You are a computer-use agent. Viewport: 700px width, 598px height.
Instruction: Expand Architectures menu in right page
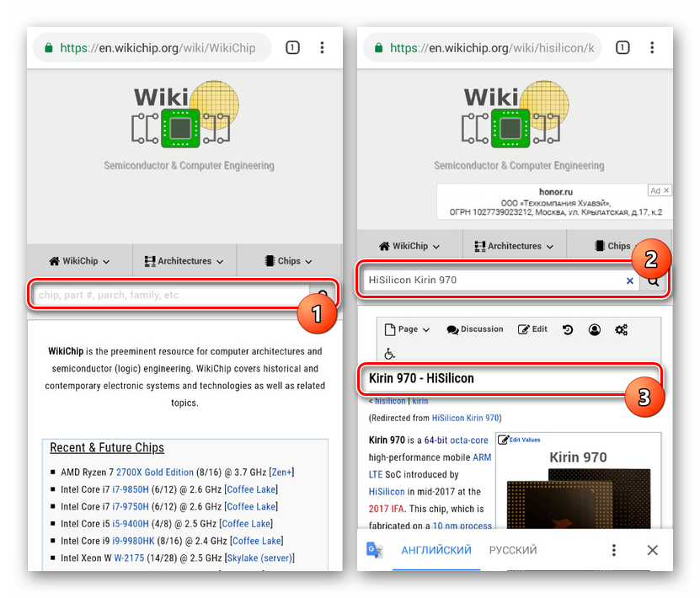(514, 246)
